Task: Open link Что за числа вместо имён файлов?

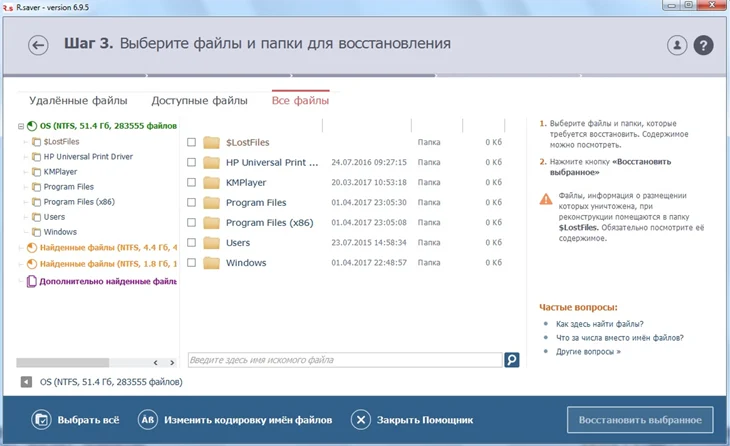Action: click(x=620, y=338)
